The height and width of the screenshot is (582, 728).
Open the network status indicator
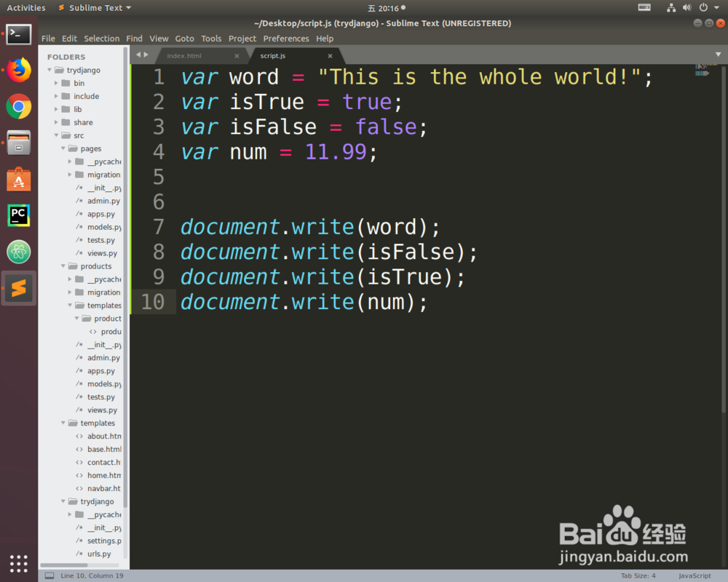(x=671, y=7)
